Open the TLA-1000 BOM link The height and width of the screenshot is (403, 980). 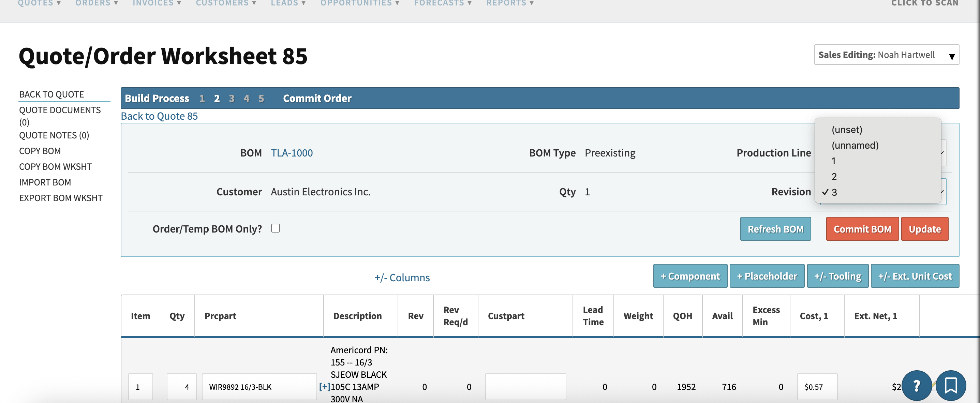tap(292, 153)
